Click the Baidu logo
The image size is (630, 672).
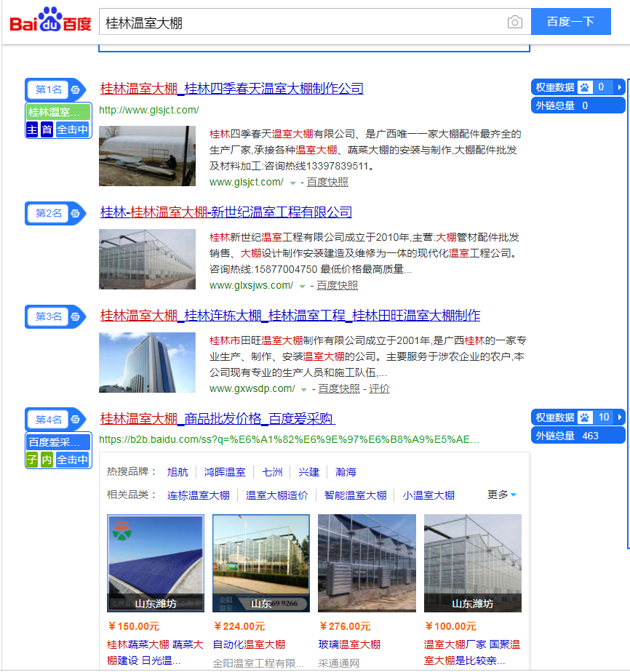51,20
